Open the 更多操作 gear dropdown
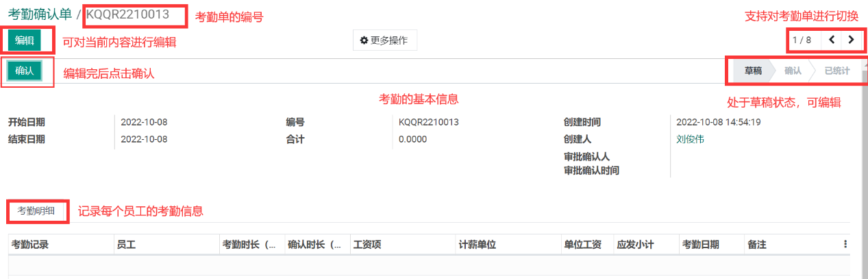 (x=384, y=40)
